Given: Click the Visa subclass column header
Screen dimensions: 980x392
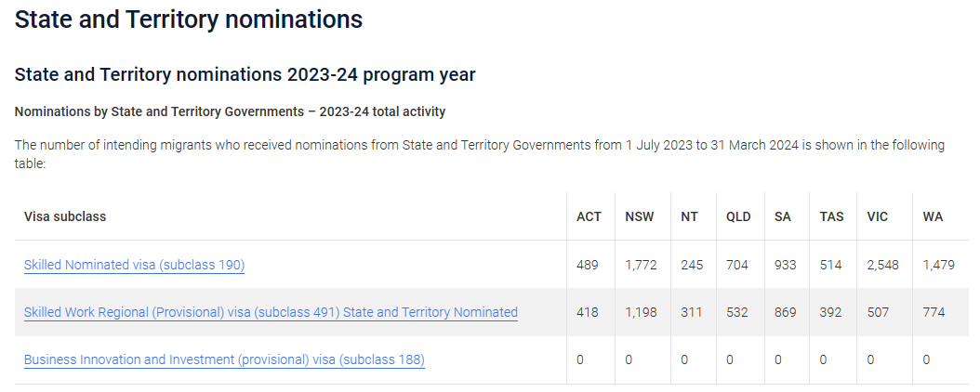Looking at the screenshot, I should 65,216.
